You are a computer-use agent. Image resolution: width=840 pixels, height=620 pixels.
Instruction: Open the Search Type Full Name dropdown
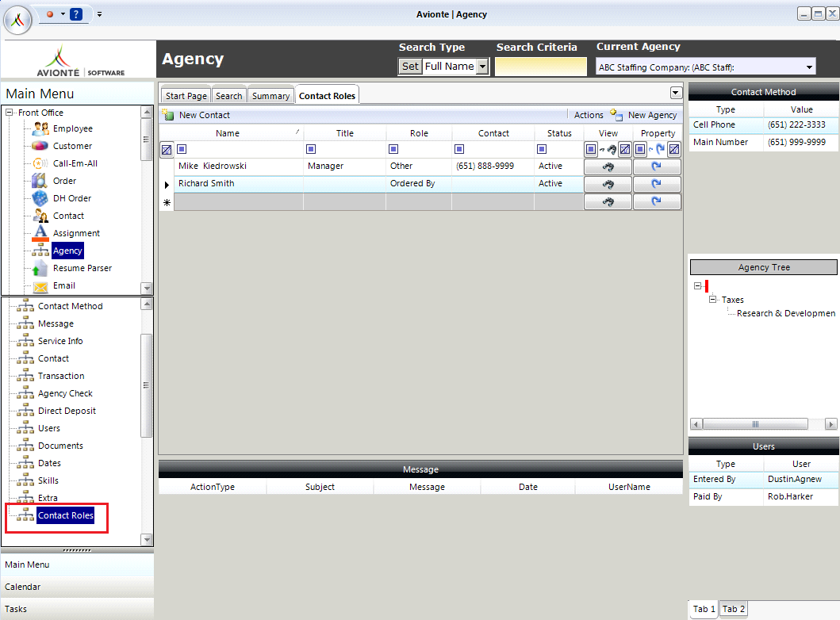click(483, 67)
